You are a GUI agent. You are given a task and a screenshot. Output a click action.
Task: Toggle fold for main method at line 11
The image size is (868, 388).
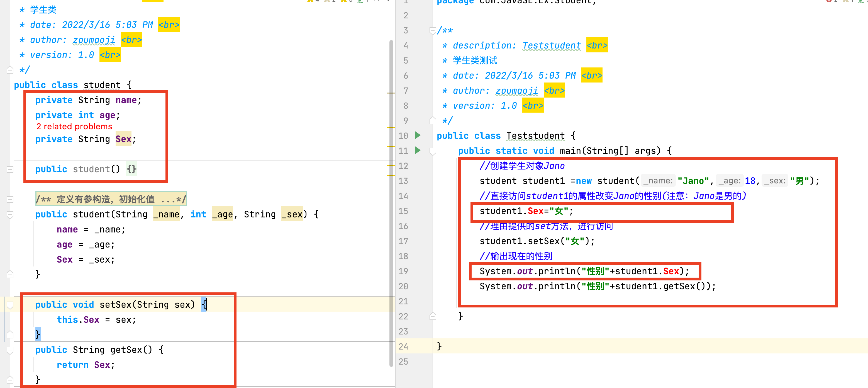(x=433, y=151)
